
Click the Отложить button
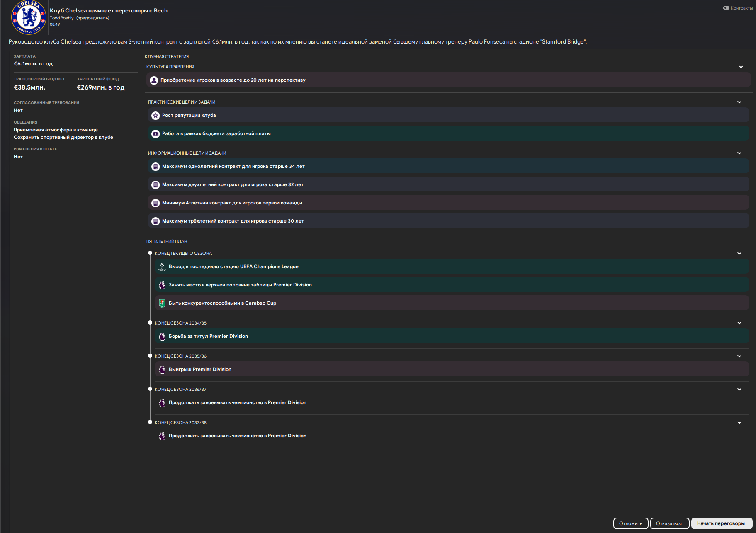(x=631, y=523)
